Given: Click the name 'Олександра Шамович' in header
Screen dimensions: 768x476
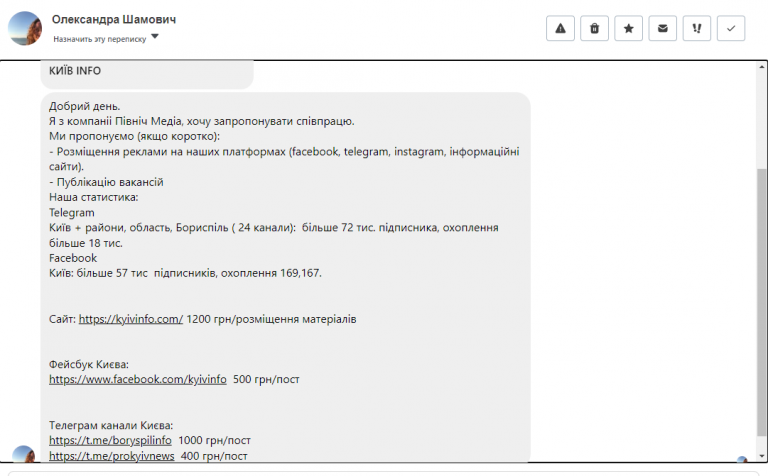Looking at the screenshot, I should [x=114, y=20].
